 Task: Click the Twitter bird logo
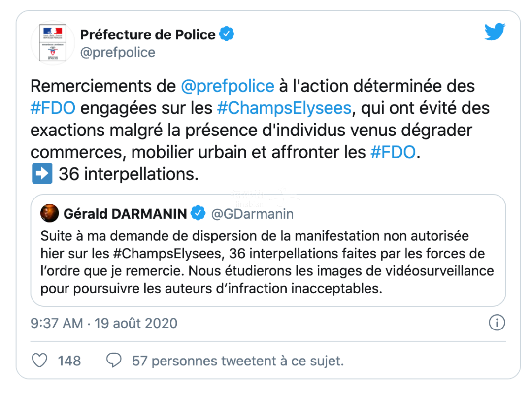[495, 33]
